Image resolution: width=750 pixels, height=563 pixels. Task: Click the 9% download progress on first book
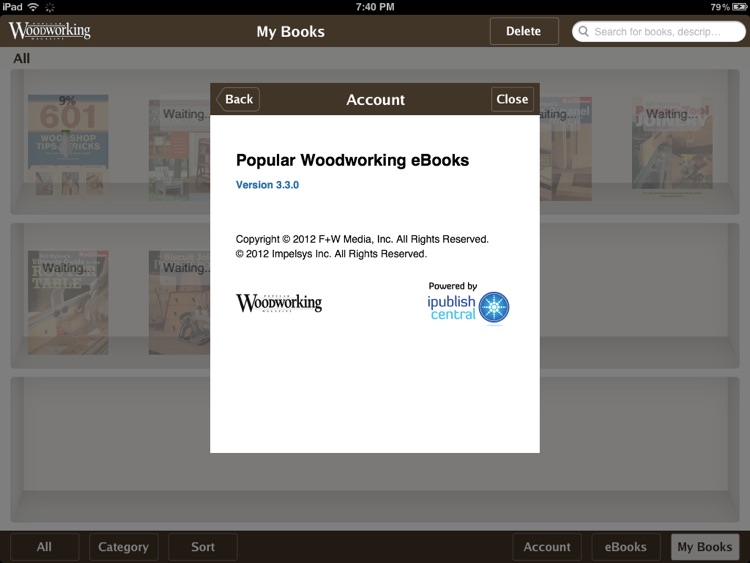(67, 100)
